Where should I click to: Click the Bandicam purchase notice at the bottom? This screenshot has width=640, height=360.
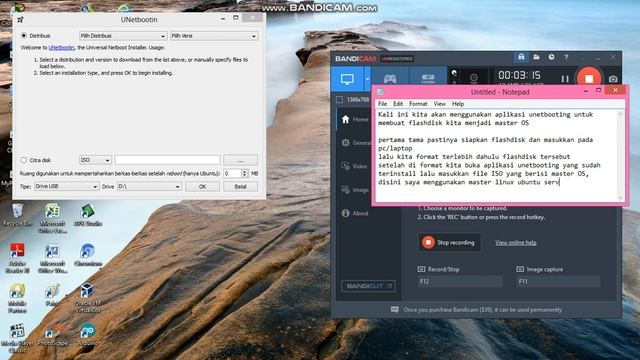click(476, 310)
